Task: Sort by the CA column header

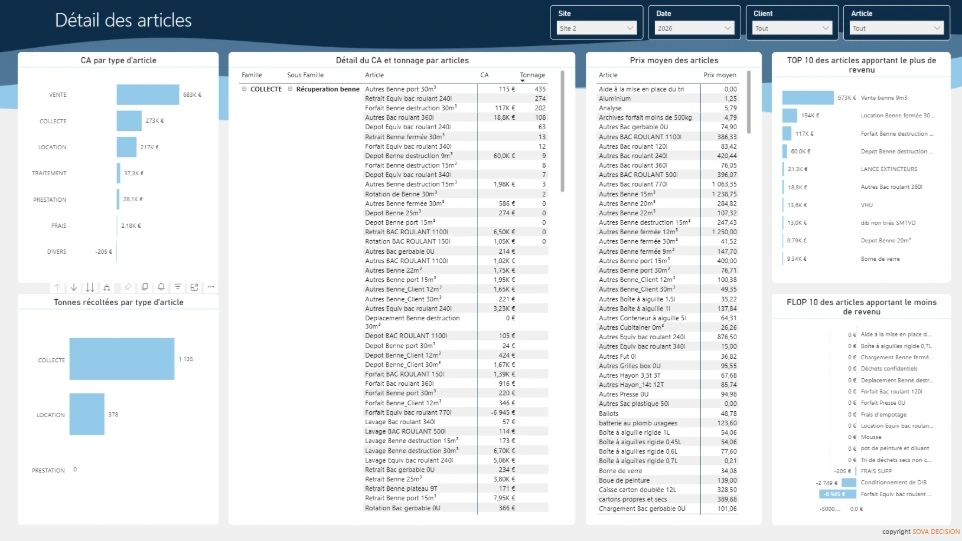Action: pos(484,75)
